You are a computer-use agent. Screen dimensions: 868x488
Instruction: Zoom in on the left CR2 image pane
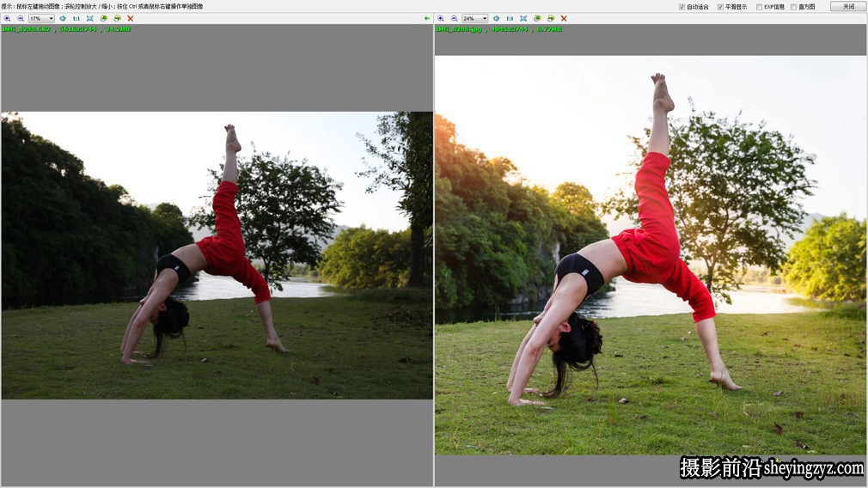(7, 18)
